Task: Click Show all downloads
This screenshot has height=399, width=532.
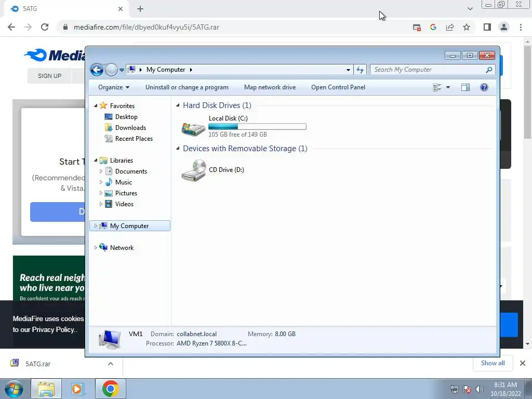Action: tap(493, 363)
